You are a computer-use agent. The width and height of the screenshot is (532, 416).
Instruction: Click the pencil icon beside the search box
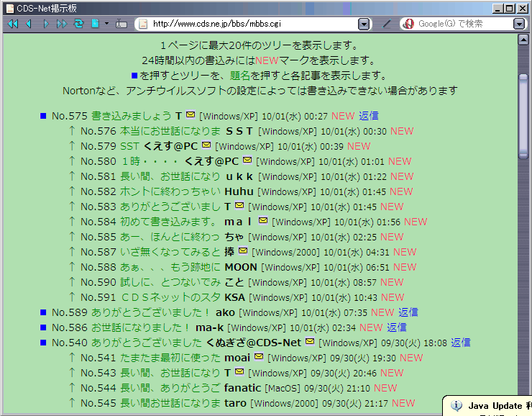click(x=387, y=24)
